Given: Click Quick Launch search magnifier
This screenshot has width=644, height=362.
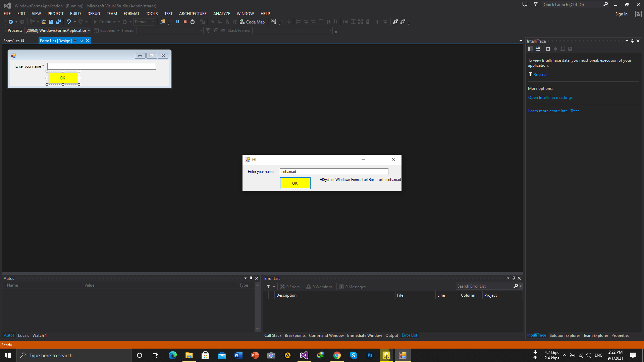Looking at the screenshot, I should pyautogui.click(x=605, y=4).
